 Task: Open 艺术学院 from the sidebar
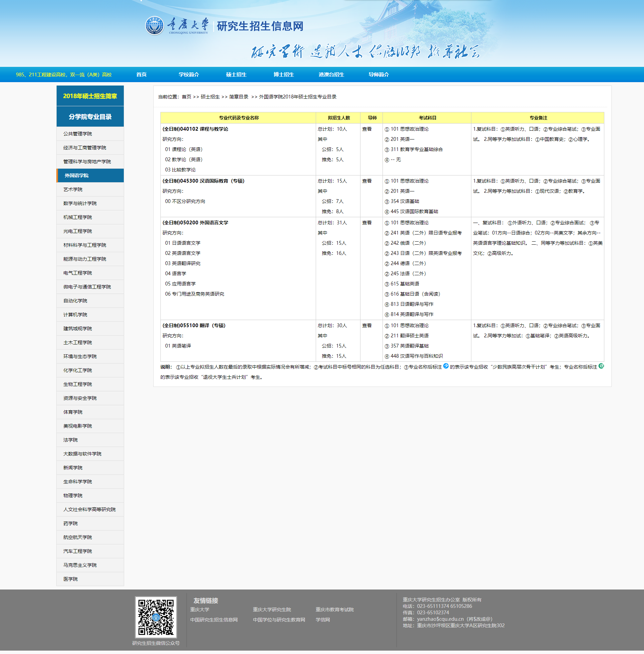73,190
